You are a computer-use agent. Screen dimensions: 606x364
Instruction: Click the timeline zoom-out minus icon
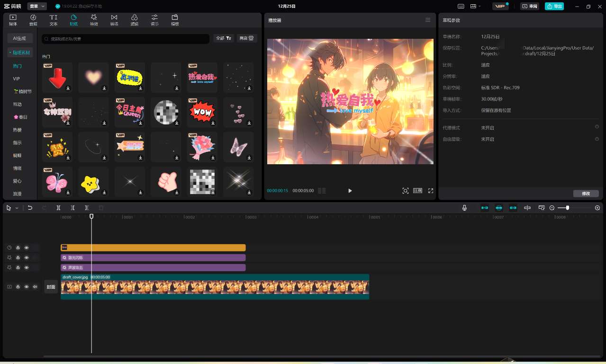click(x=552, y=208)
